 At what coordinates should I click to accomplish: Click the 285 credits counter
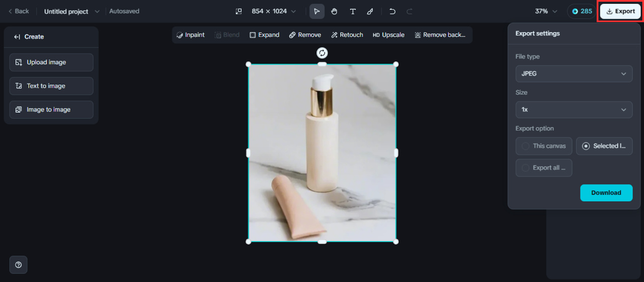tap(582, 11)
